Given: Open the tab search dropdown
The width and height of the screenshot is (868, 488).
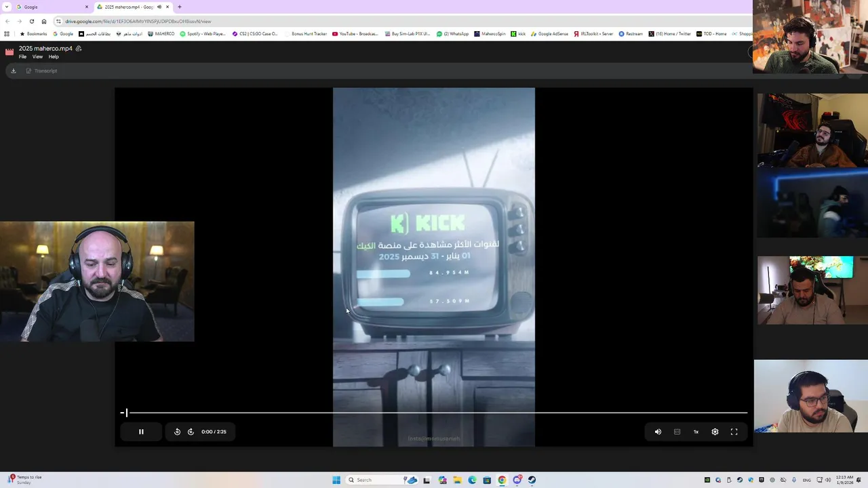Looking at the screenshot, I should 6,7.
